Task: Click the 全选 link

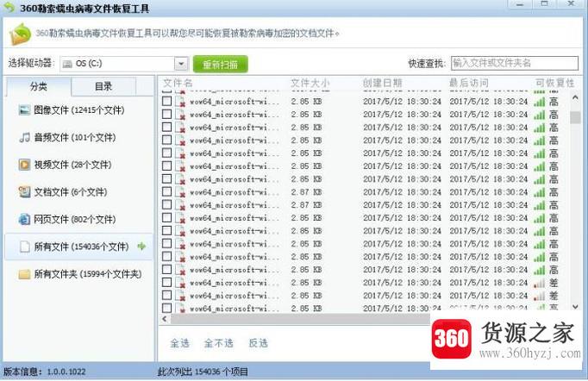Action: click(x=179, y=343)
